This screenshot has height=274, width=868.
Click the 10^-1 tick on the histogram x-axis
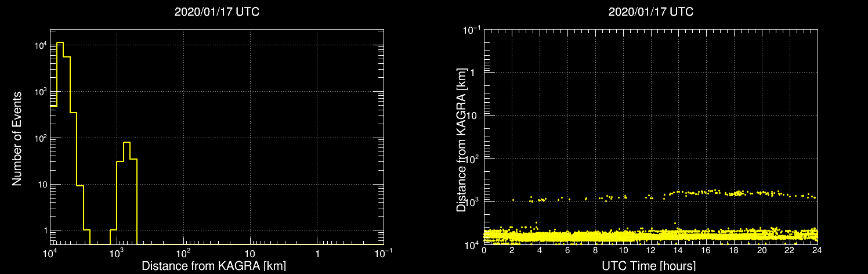tap(384, 253)
